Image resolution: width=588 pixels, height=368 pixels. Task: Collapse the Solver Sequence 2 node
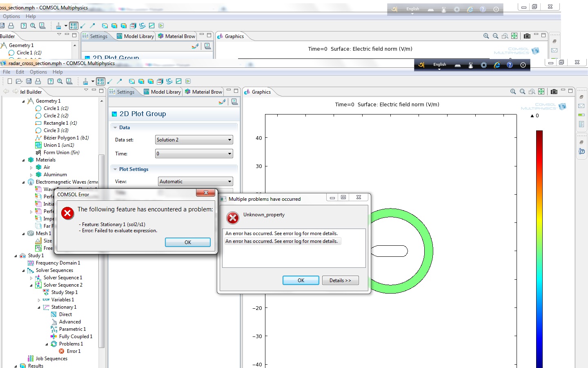(31, 285)
